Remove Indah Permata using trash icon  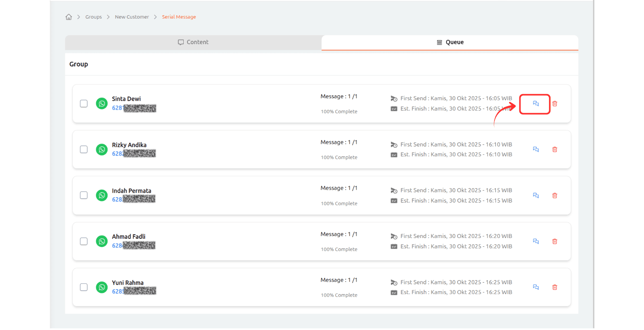click(x=554, y=196)
